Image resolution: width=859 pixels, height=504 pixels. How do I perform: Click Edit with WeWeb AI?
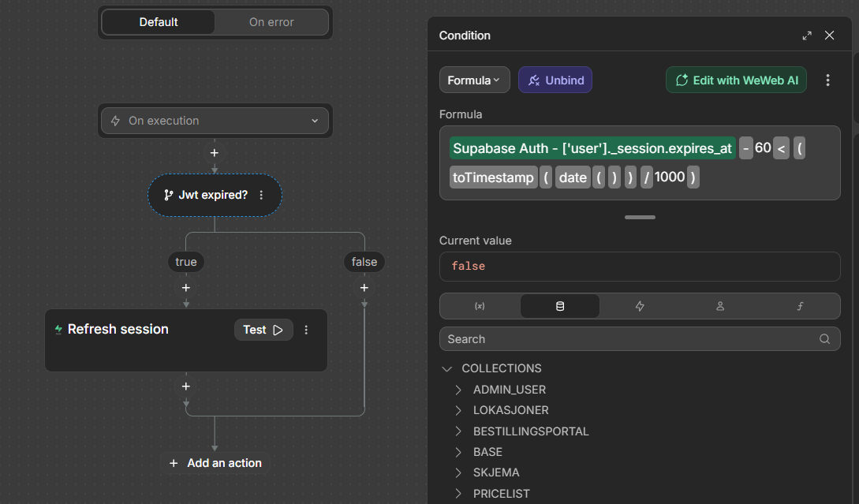(x=736, y=80)
